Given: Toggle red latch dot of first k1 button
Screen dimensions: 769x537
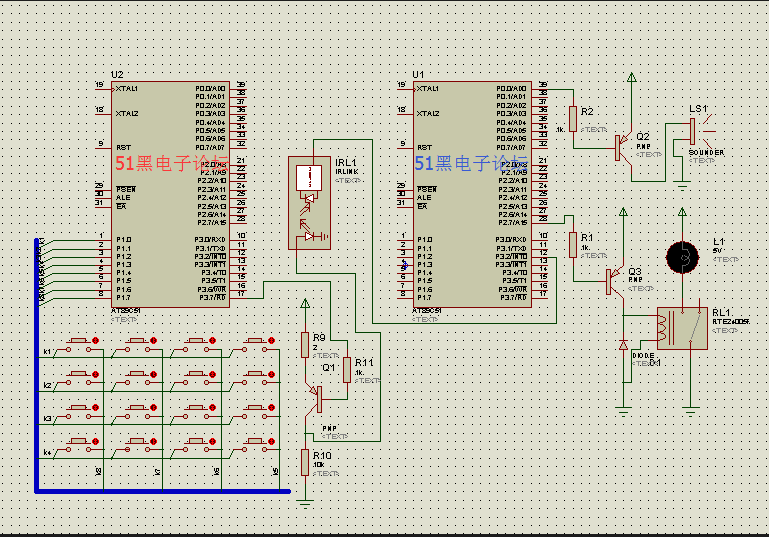Looking at the screenshot, I should coord(96,340).
